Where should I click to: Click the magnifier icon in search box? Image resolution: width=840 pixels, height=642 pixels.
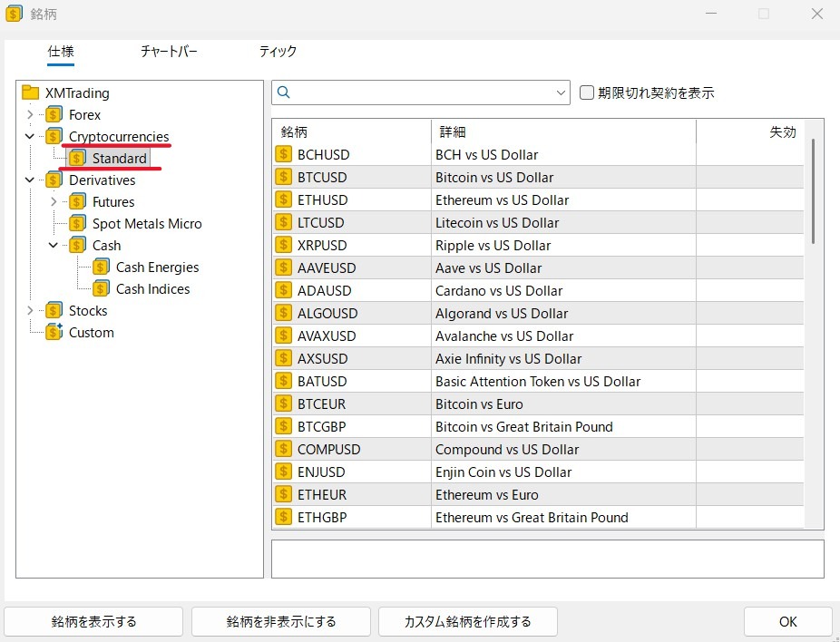(x=284, y=92)
